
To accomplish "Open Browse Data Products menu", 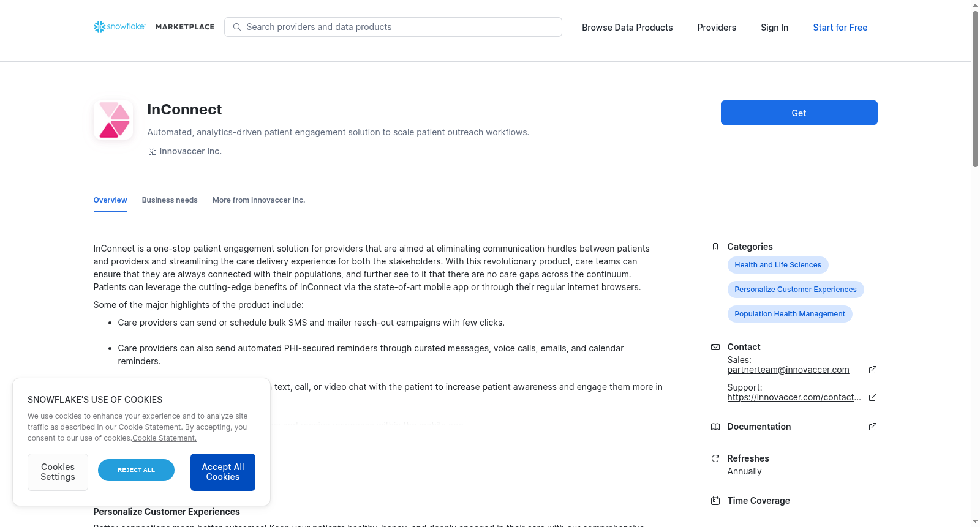I will [x=627, y=28].
